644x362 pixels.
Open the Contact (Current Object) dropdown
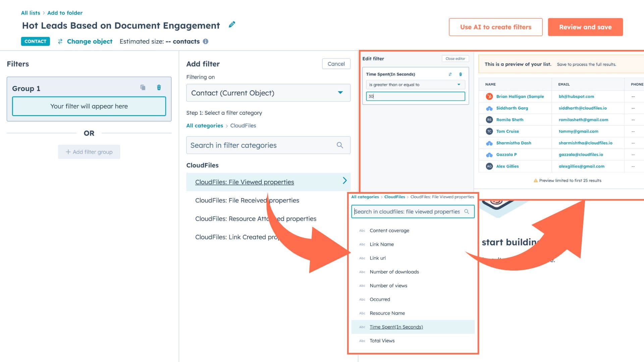pyautogui.click(x=268, y=93)
